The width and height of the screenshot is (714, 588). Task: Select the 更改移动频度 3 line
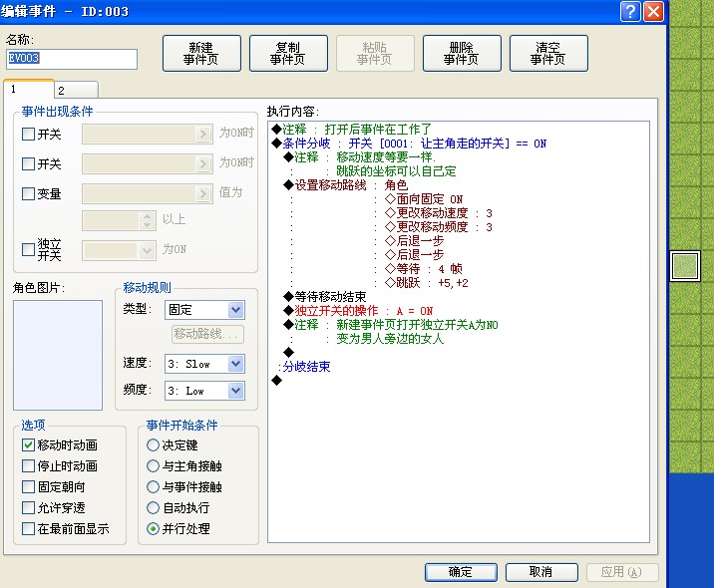[439, 227]
